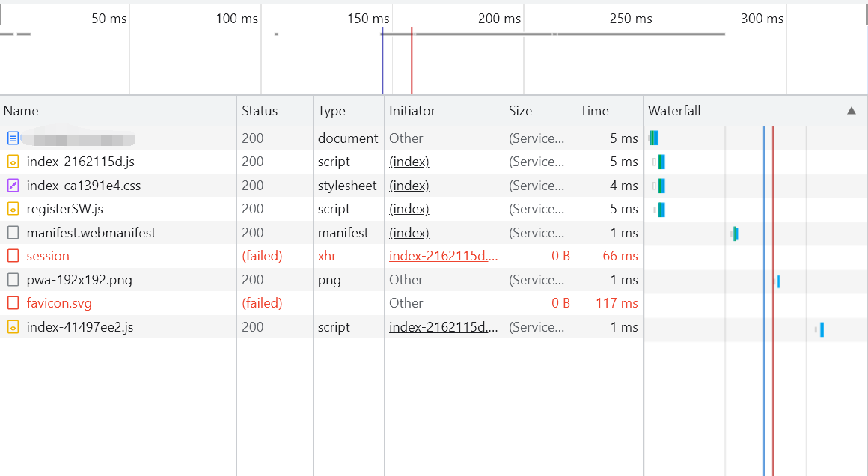Click the waterfall bar of the document request
868x476 pixels.
[654, 138]
